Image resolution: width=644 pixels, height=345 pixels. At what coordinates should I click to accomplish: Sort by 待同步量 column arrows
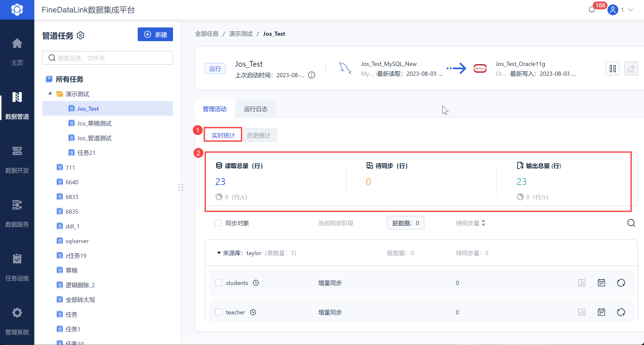click(483, 223)
